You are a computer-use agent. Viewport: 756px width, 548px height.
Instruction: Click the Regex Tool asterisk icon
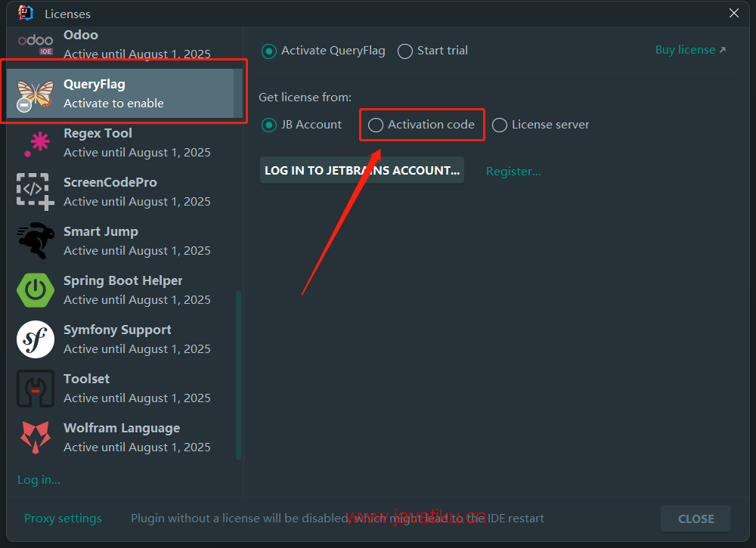point(37,144)
